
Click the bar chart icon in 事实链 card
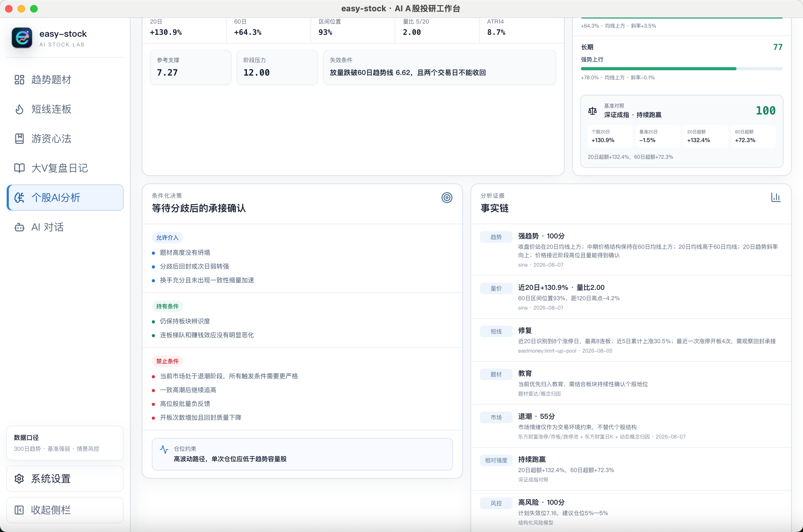[x=775, y=197]
